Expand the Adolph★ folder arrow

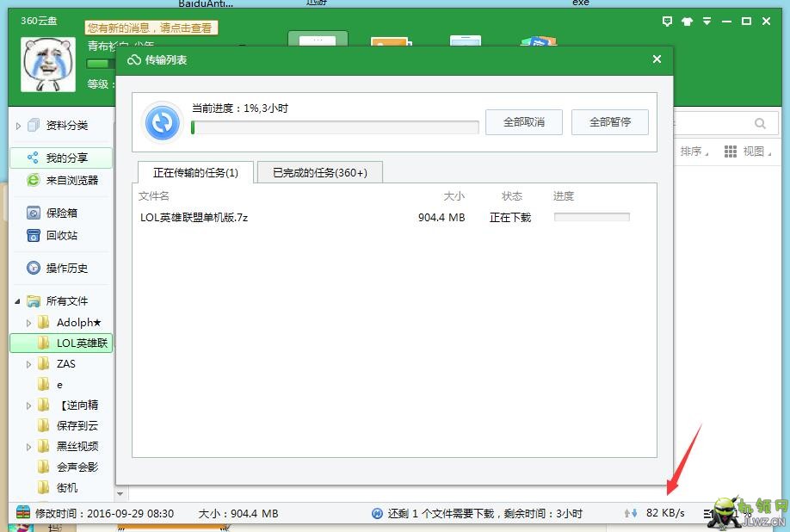(28, 323)
